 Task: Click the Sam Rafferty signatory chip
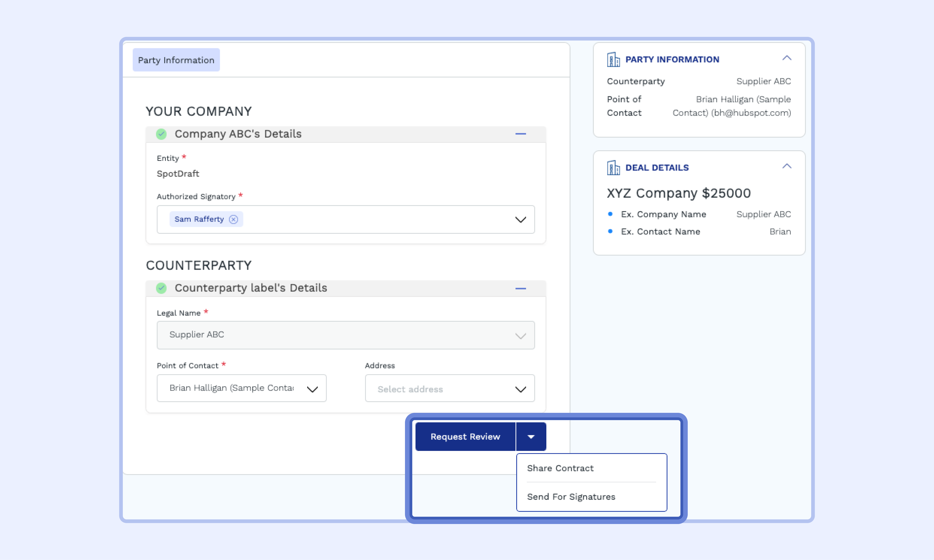click(199, 219)
